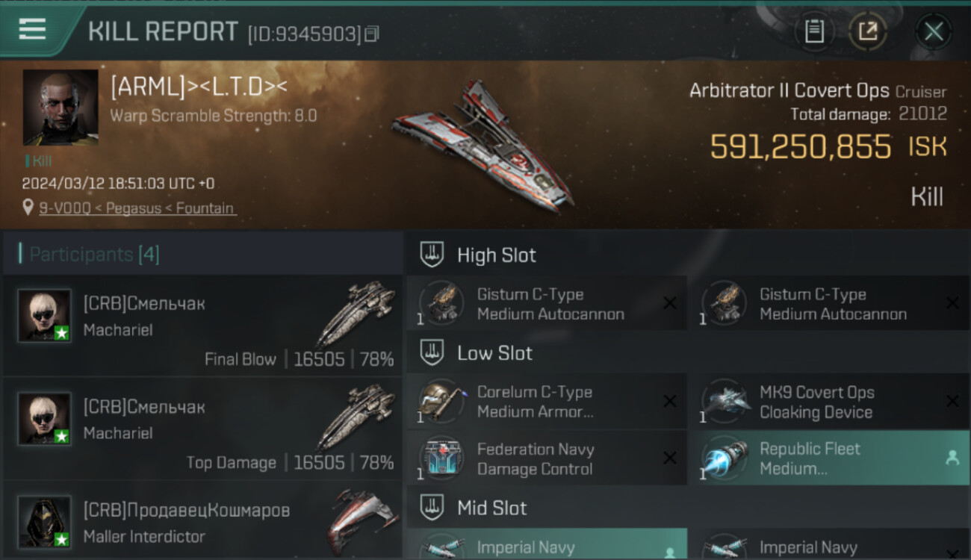This screenshot has width=971, height=560.
Task: Copy the kill report ID icon
Action: click(x=371, y=34)
